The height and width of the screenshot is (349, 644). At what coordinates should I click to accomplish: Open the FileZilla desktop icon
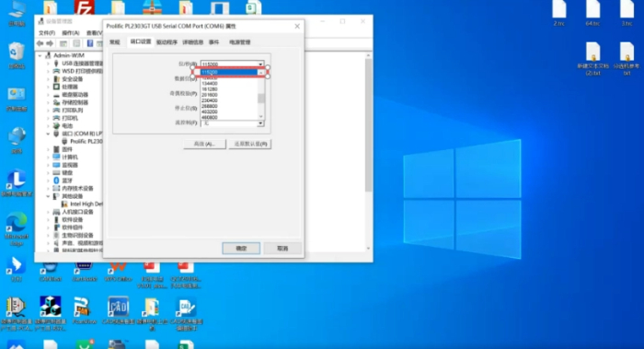click(x=85, y=7)
